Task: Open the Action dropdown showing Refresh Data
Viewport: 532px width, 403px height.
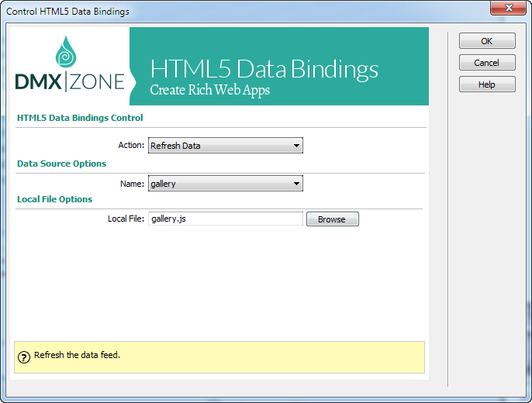Action: click(225, 146)
